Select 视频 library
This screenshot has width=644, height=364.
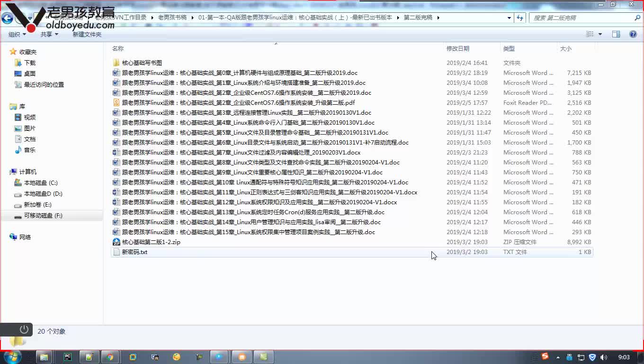(30, 117)
